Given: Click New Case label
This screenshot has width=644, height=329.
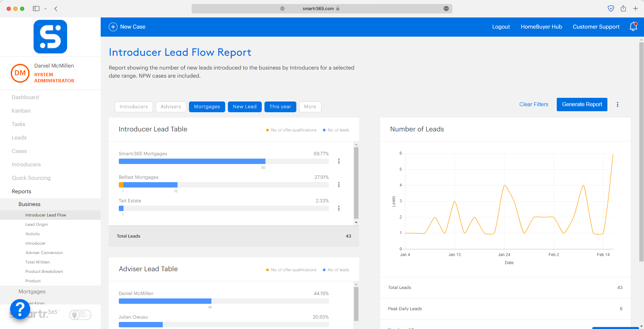Looking at the screenshot, I should pyautogui.click(x=133, y=27).
